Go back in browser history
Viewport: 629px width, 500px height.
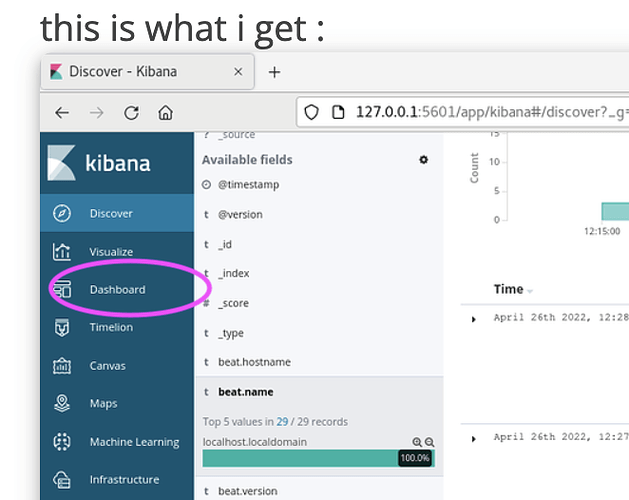click(62, 113)
